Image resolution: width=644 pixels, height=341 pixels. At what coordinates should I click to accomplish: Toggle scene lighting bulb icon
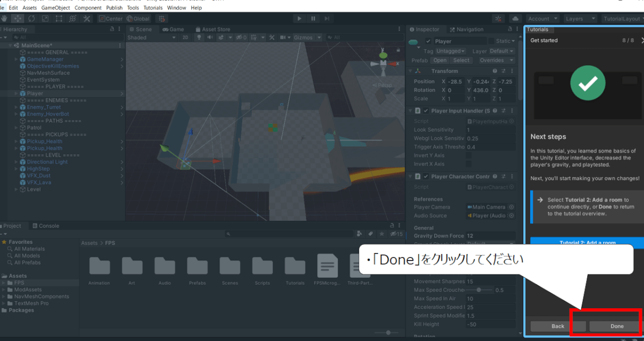pos(199,38)
